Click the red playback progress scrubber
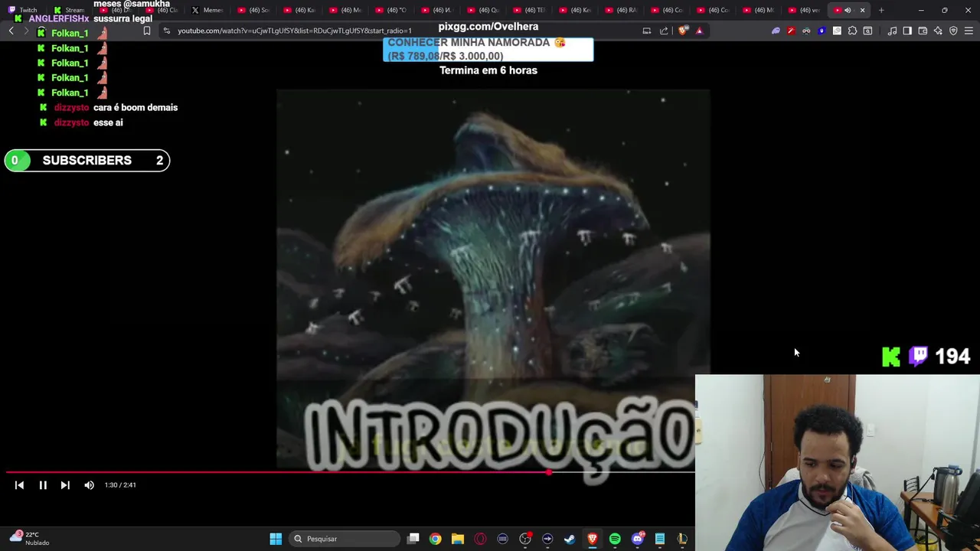 [549, 472]
